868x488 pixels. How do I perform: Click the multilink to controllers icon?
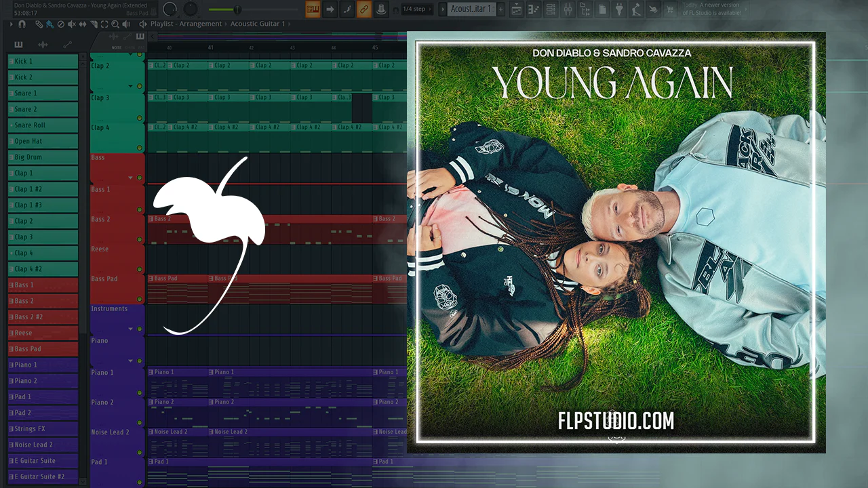pyautogui.click(x=380, y=9)
